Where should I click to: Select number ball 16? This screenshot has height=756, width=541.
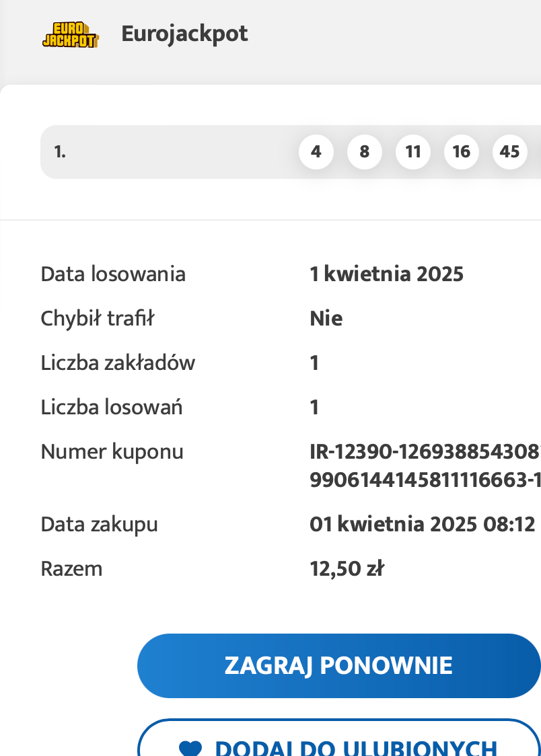[462, 152]
